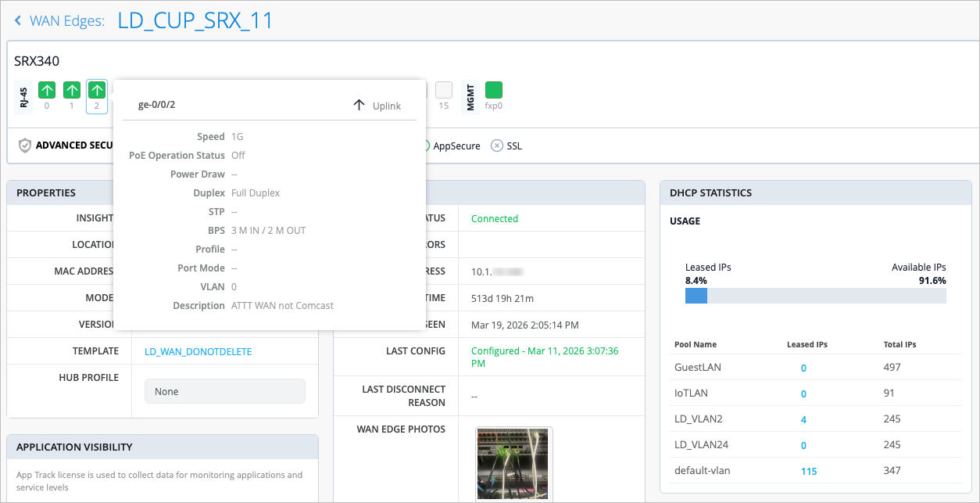Click the MGMT port group label

(470, 96)
